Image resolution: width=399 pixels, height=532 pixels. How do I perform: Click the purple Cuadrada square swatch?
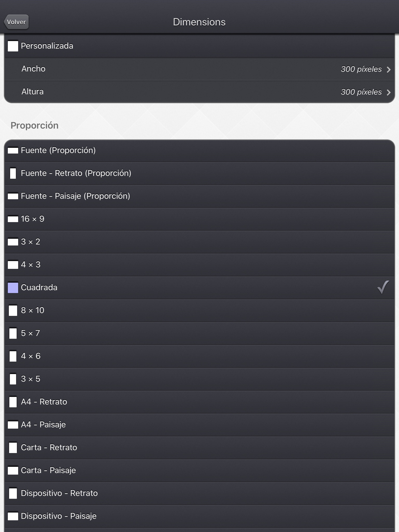point(13,288)
